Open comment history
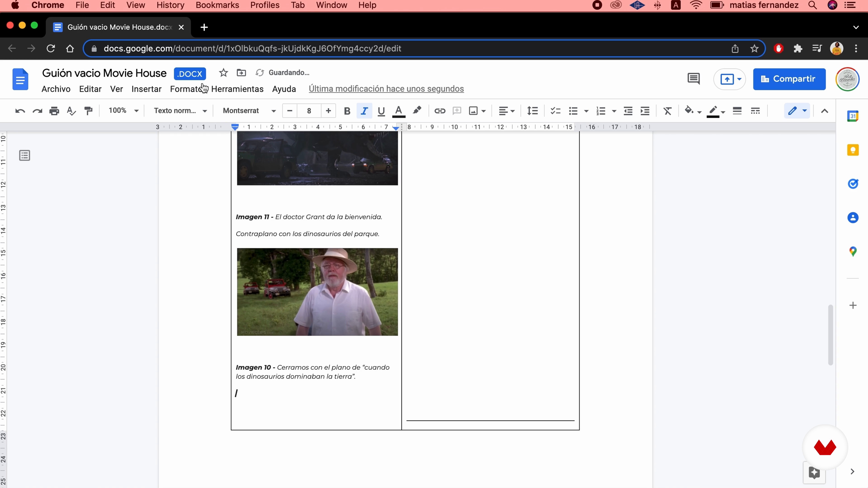 point(693,79)
